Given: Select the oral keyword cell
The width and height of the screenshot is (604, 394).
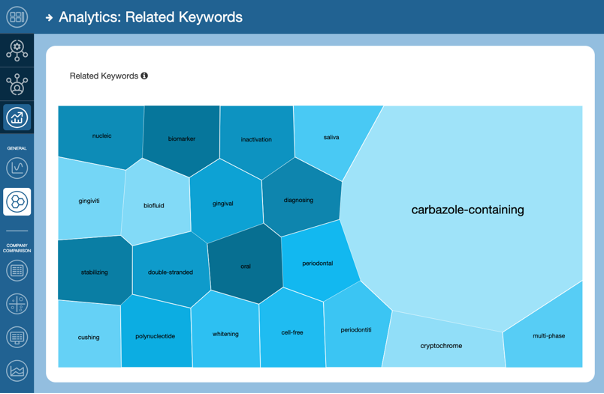Looking at the screenshot, I should click(245, 266).
